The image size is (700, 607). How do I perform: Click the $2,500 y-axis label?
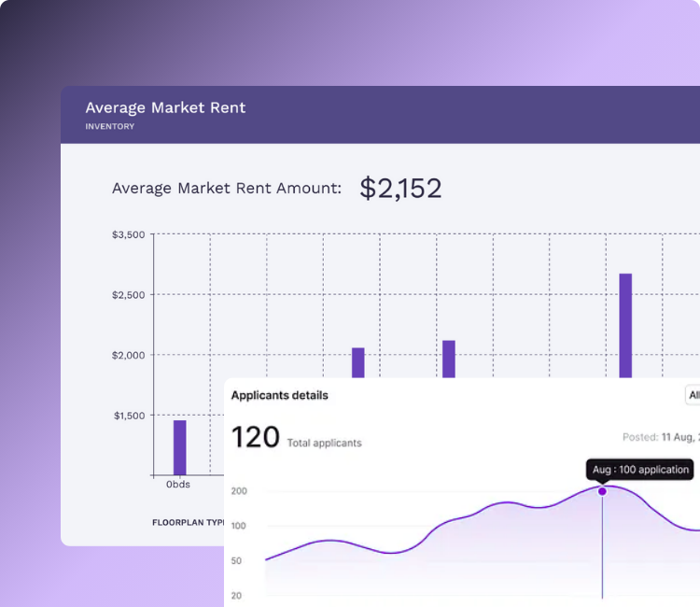(128, 295)
